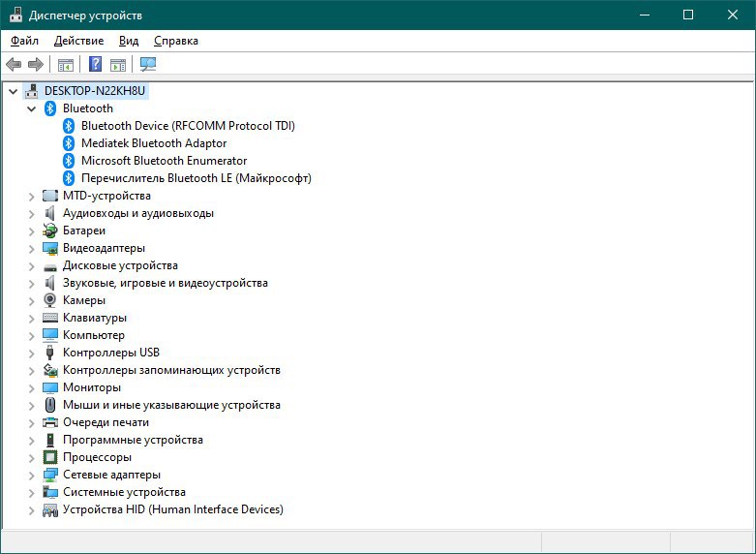Image resolution: width=756 pixels, height=554 pixels.
Task: Expand the Компьютер category
Action: [32, 335]
